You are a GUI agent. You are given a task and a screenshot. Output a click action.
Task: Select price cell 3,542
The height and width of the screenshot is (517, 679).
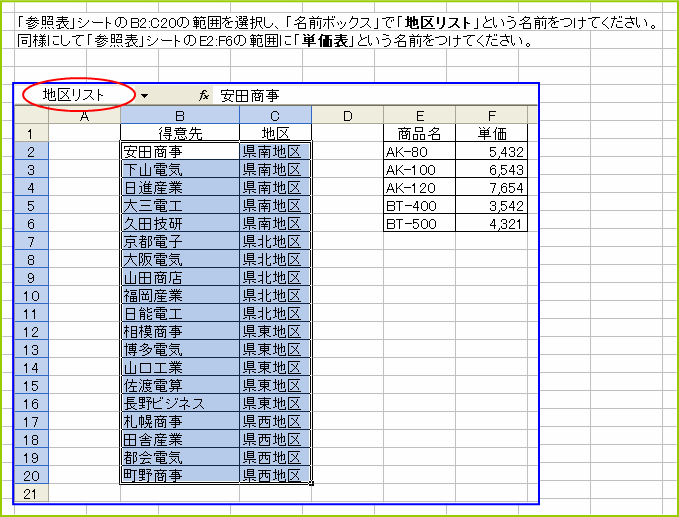pos(491,205)
